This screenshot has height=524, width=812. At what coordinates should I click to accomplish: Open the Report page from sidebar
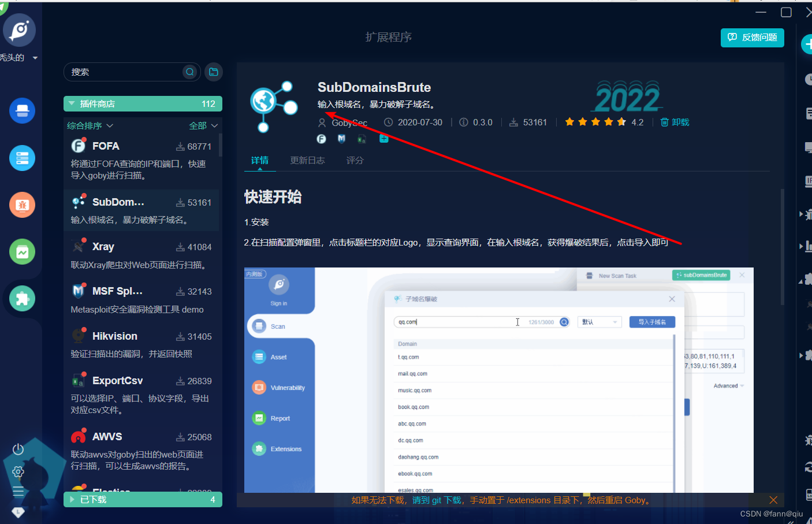pos(22,252)
